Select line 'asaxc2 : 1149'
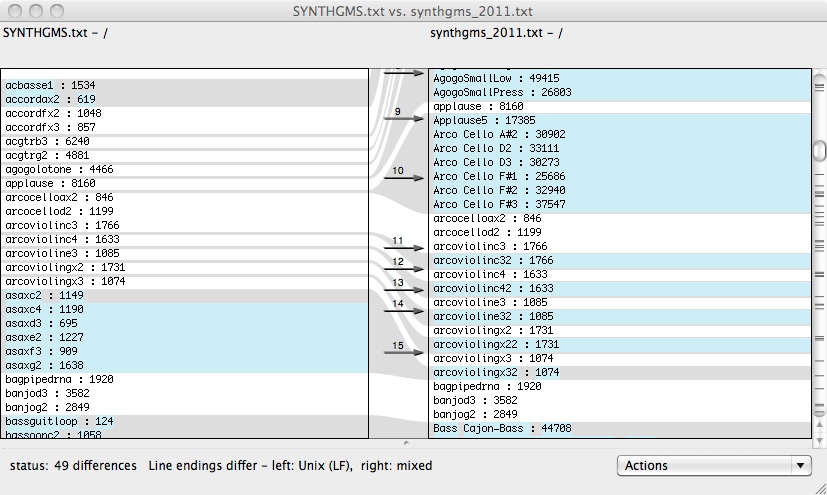This screenshot has width=827, height=495. point(184,295)
